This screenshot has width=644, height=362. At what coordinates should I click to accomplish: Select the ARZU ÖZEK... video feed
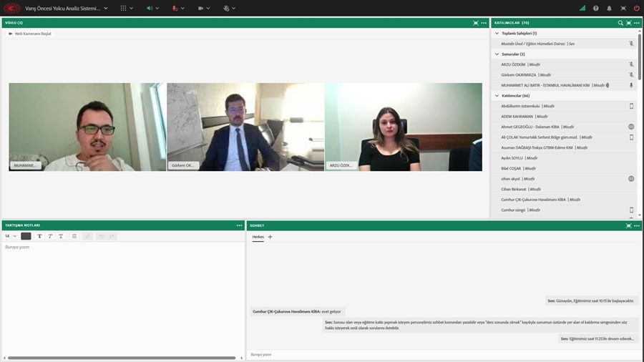point(404,127)
